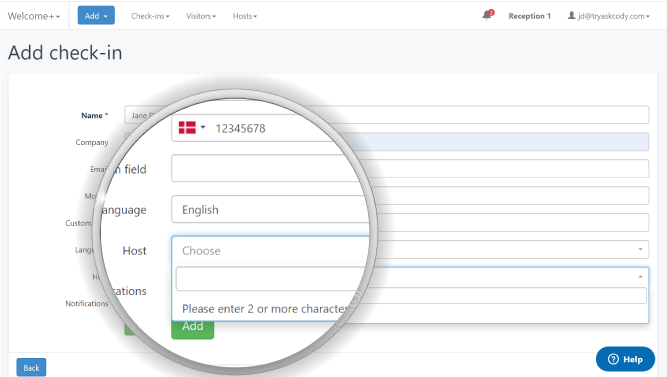Image resolution: width=667 pixels, height=377 pixels.
Task: Click the Back button
Action: (x=31, y=368)
